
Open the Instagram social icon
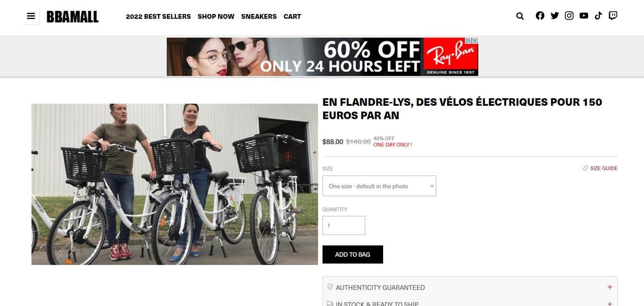point(569,15)
